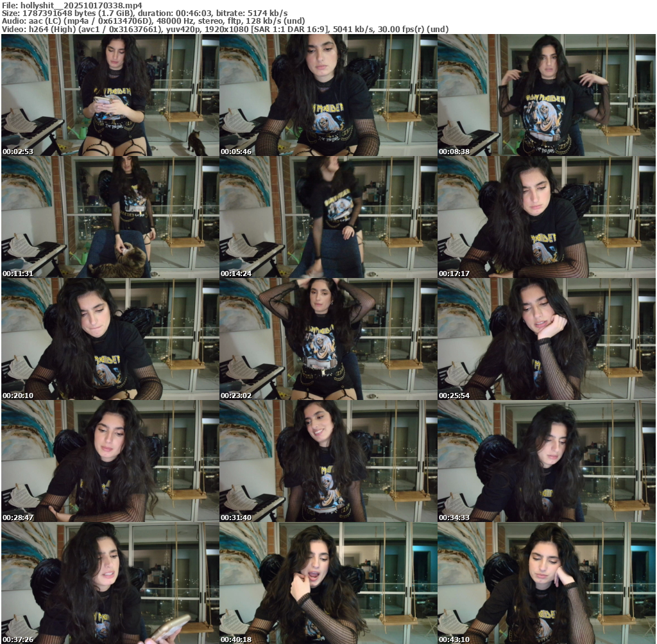Viewport: 657px width, 644px height.
Task: Click the frame at 00:34:33
Action: coord(546,461)
